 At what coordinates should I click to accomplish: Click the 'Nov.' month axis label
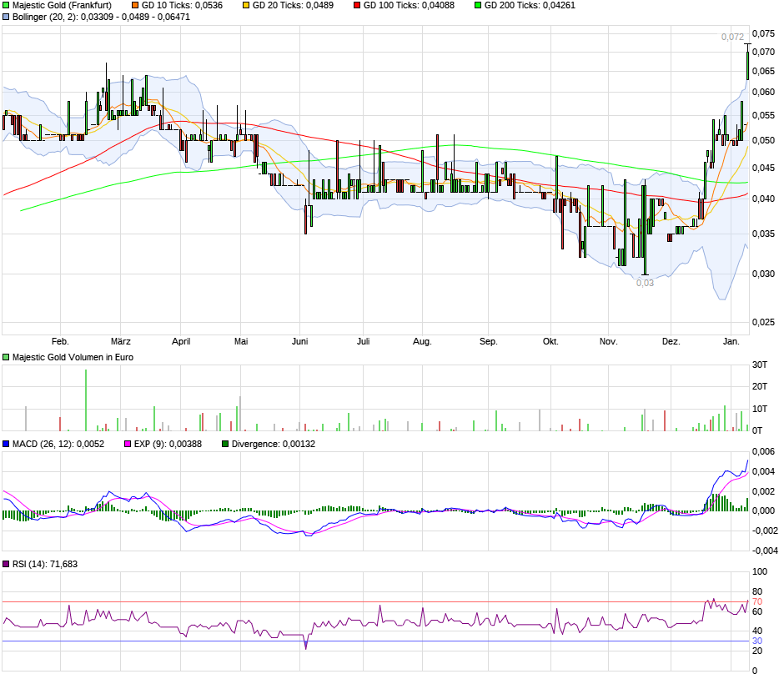(x=609, y=341)
